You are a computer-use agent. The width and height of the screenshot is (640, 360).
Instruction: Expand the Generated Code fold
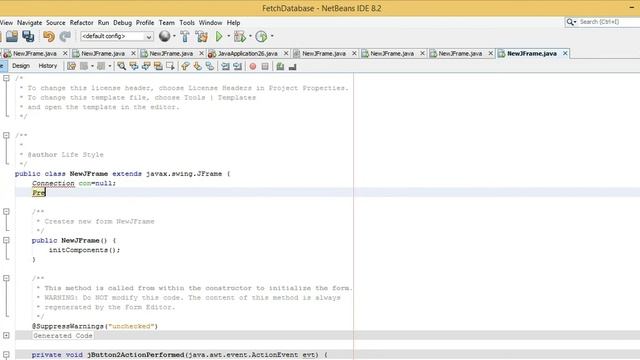[x=6, y=336]
